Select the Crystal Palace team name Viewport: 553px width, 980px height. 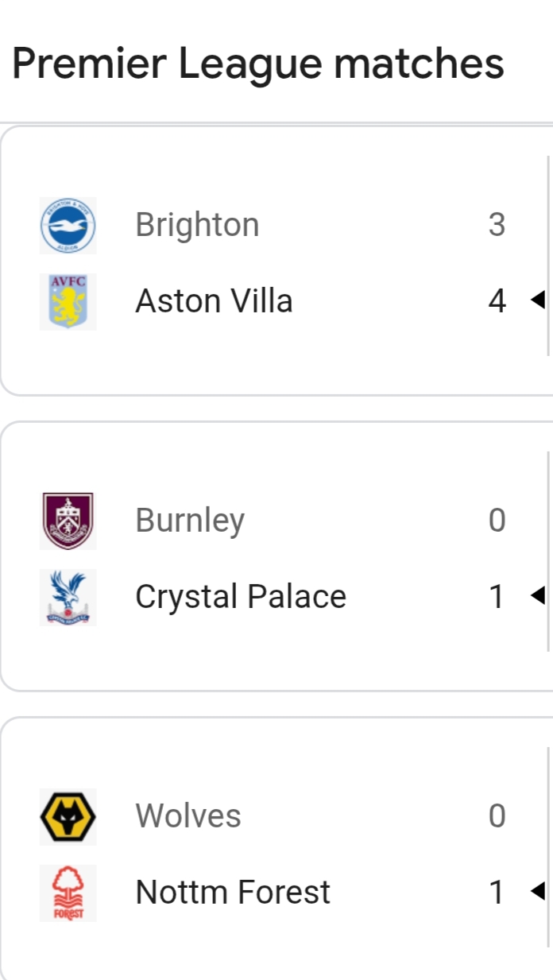click(x=241, y=597)
